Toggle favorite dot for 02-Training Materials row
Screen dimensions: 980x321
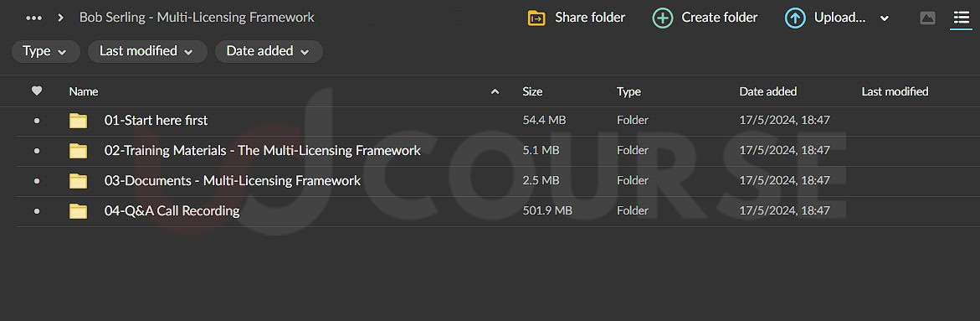coord(37,151)
